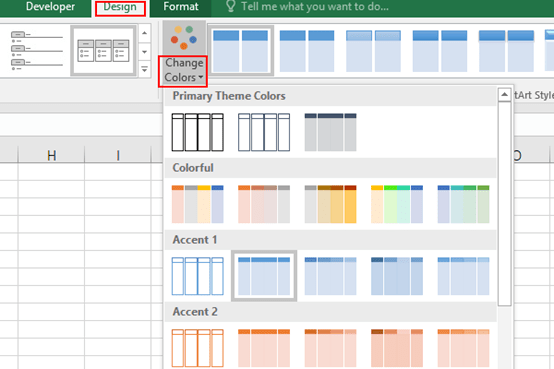Select column H header
This screenshot has width=554, height=369.
tap(51, 155)
